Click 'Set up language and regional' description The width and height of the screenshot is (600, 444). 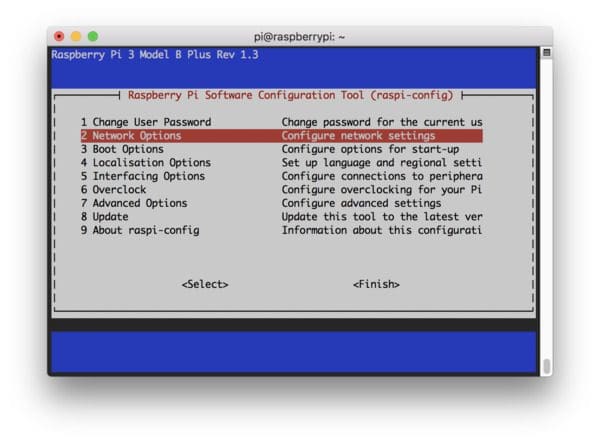[x=382, y=163]
